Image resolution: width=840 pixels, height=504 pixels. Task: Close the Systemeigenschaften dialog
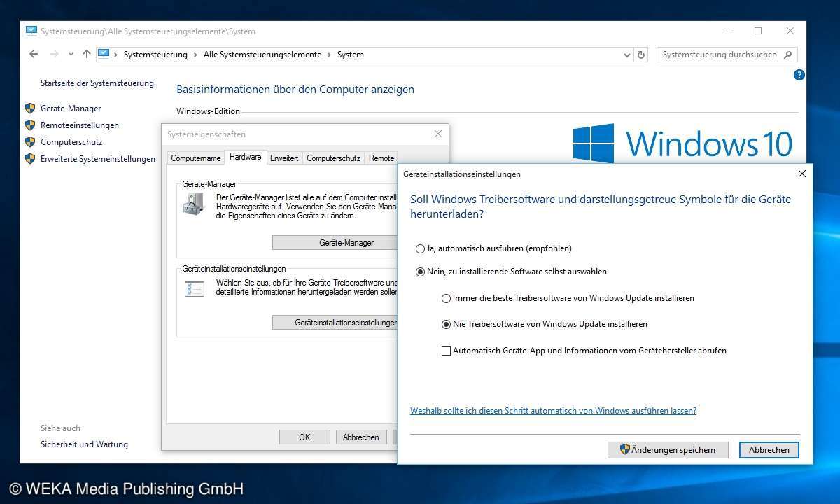click(438, 134)
